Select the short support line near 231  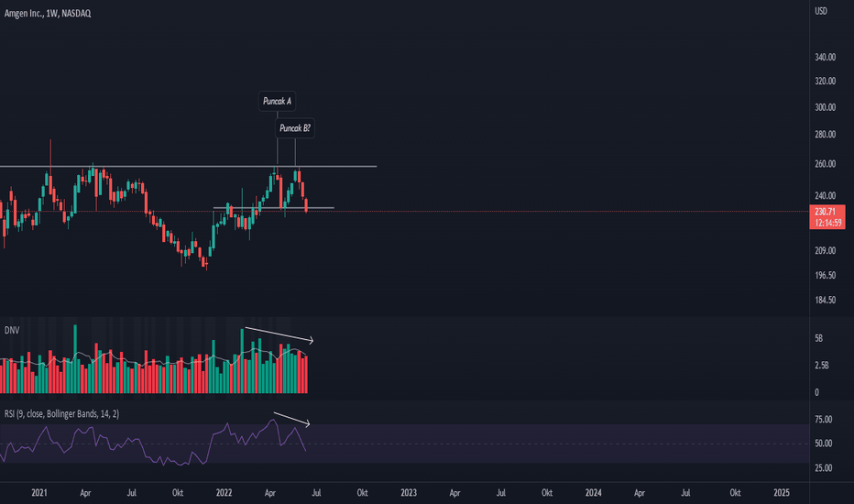[273, 208]
